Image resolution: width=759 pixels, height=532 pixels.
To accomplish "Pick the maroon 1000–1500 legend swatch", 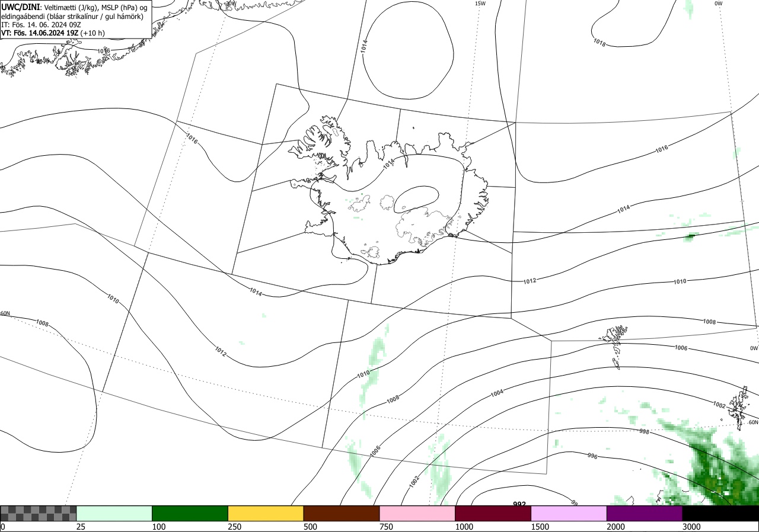I will click(x=493, y=513).
